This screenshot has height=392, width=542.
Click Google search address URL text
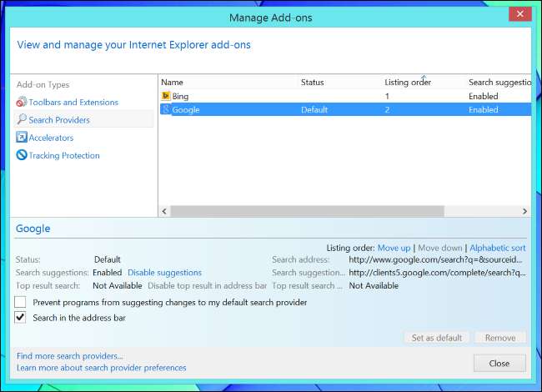click(435, 259)
